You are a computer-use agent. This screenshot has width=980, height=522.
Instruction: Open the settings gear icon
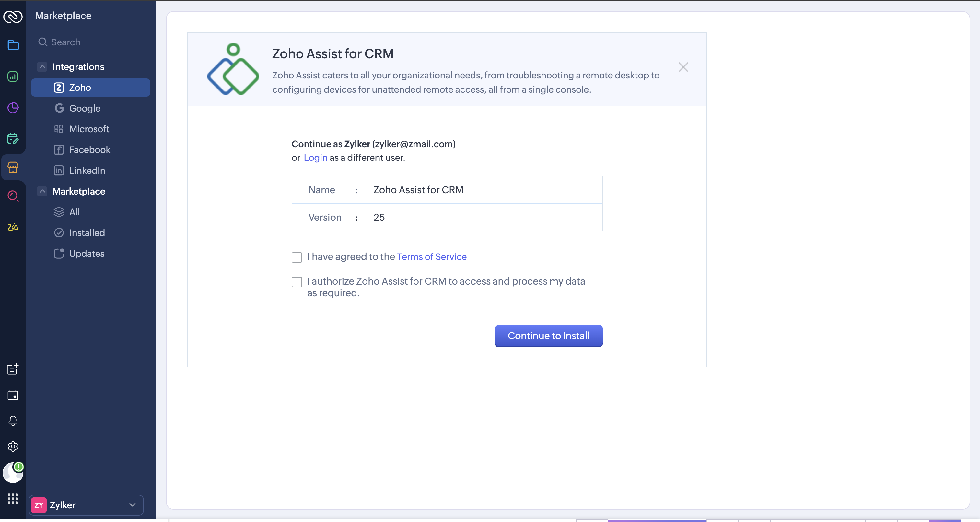point(13,446)
